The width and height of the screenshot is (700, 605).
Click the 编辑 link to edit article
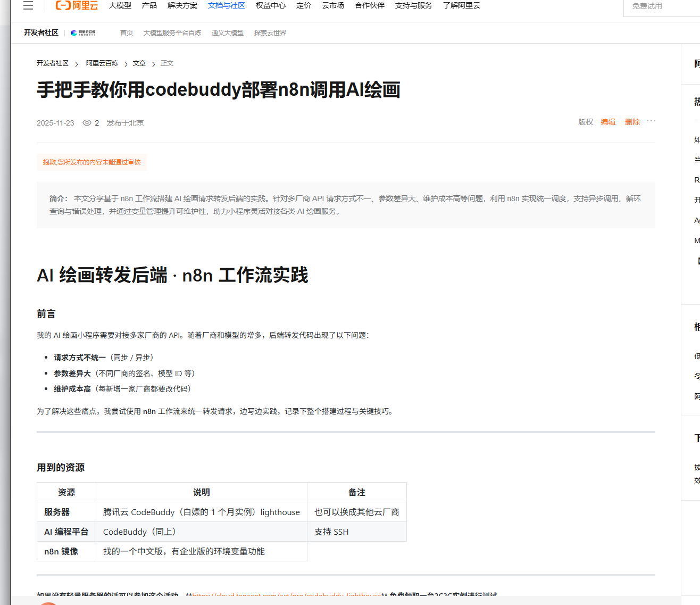tap(608, 122)
